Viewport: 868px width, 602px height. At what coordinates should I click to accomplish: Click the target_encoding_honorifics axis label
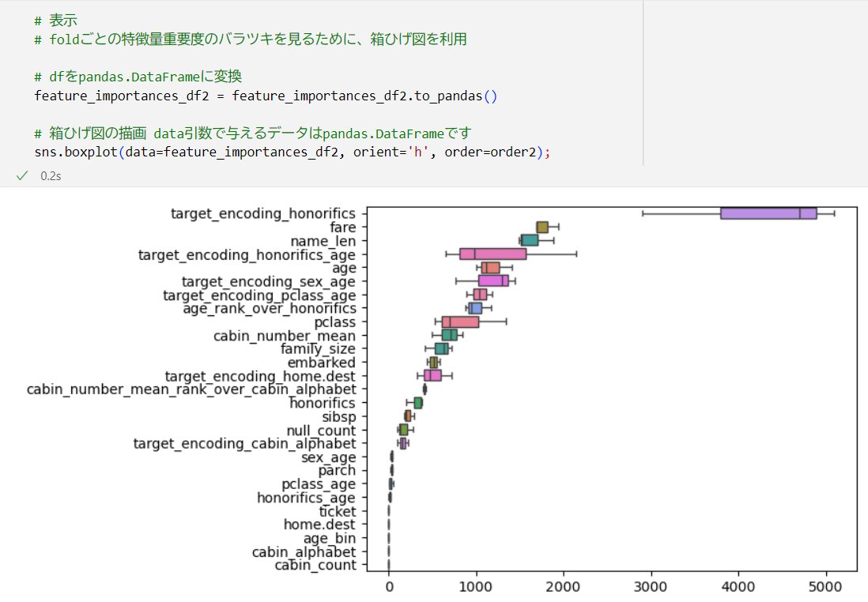pyautogui.click(x=263, y=213)
